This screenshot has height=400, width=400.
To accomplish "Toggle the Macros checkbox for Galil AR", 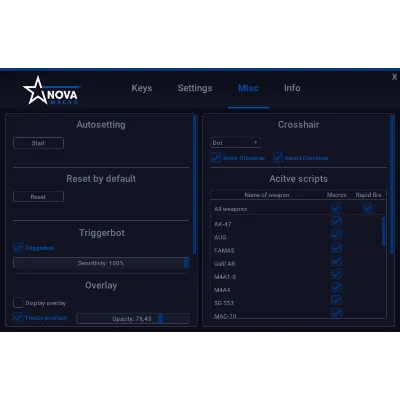I will (x=336, y=261).
